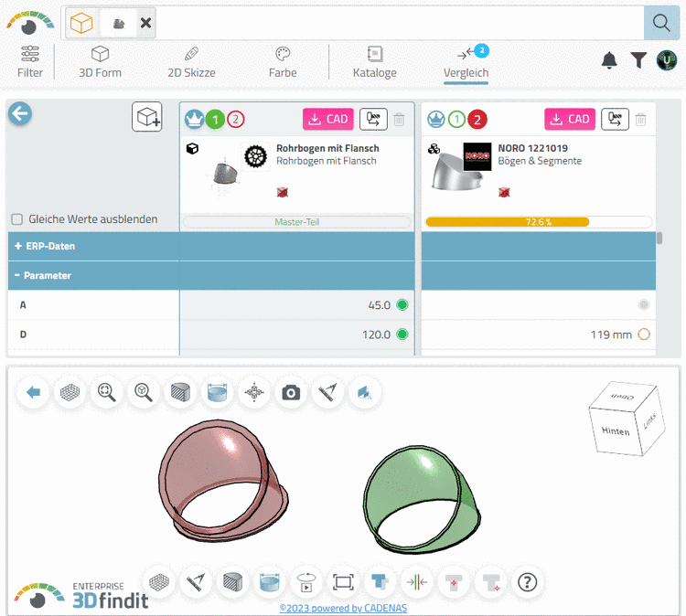The width and height of the screenshot is (686, 616).
Task: Click the orange cube icon in search bar
Action: (81, 23)
